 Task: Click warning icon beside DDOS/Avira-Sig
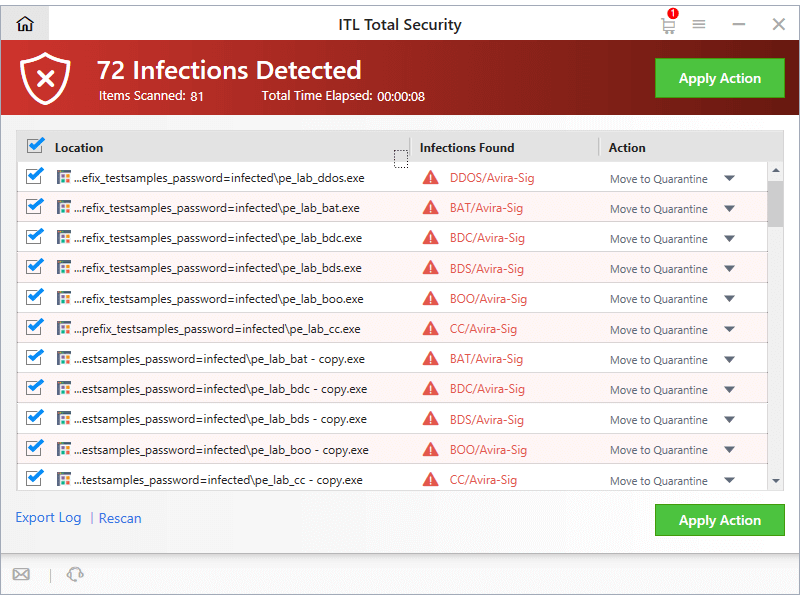click(431, 178)
